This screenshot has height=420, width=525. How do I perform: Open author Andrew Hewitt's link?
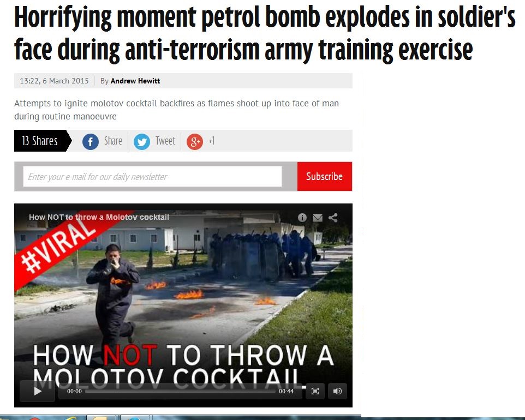pos(135,81)
